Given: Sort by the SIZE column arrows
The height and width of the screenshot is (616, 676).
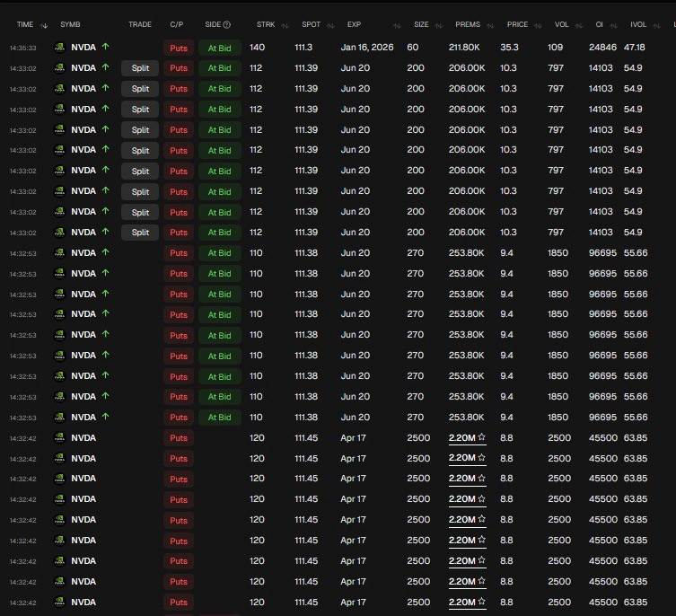Looking at the screenshot, I should tap(438, 26).
